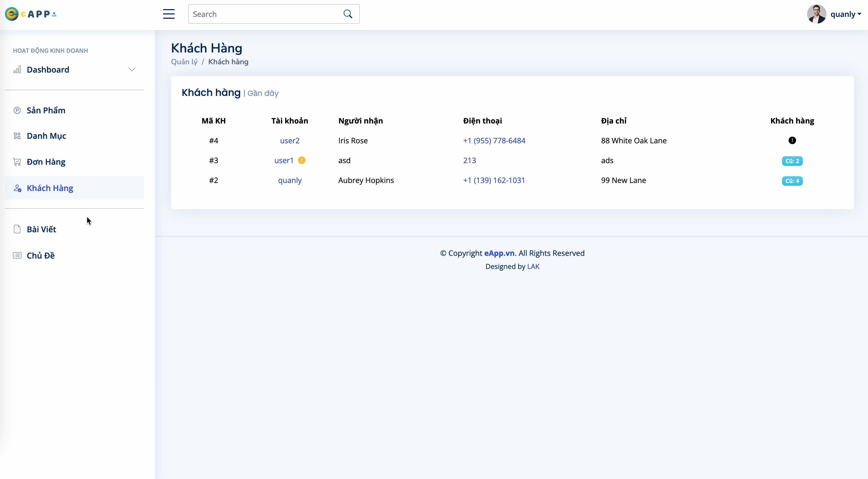Open the quanly account link in table
The image size is (868, 479).
[290, 181]
